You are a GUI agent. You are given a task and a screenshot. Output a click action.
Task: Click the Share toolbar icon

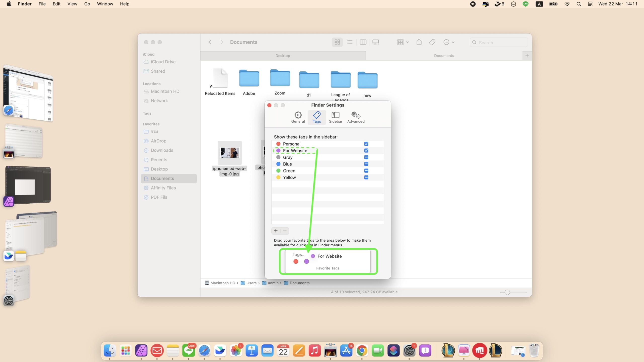[x=419, y=42]
